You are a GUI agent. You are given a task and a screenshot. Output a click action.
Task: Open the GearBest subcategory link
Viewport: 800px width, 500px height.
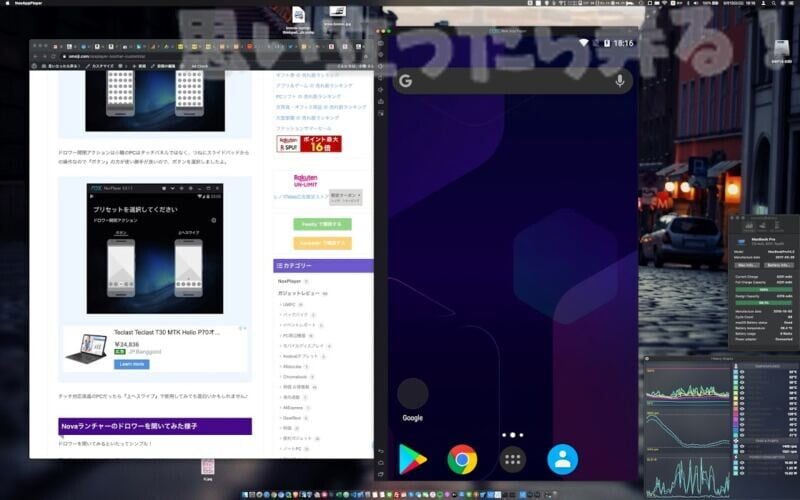[292, 418]
